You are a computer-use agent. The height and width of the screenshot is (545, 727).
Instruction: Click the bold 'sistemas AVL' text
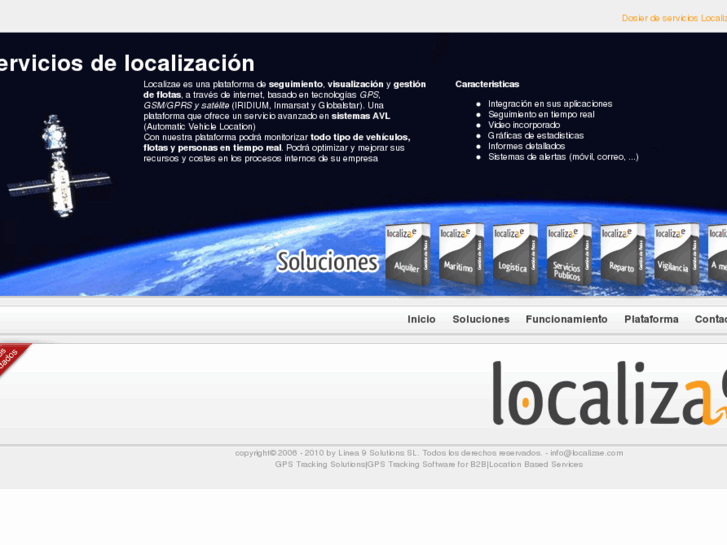361,116
